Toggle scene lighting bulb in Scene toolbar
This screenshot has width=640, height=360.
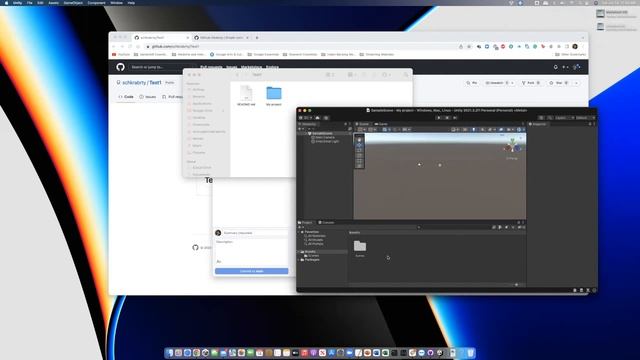pos(473,129)
